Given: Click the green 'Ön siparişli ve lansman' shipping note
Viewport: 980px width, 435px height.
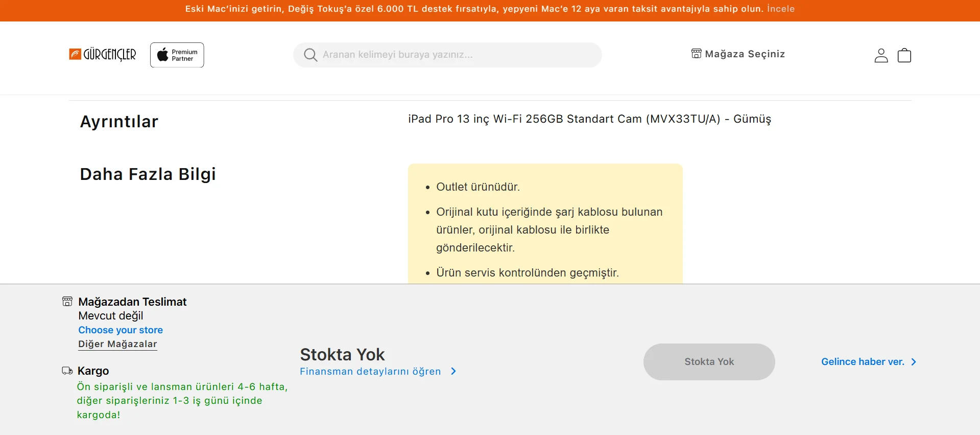Looking at the screenshot, I should (182, 401).
